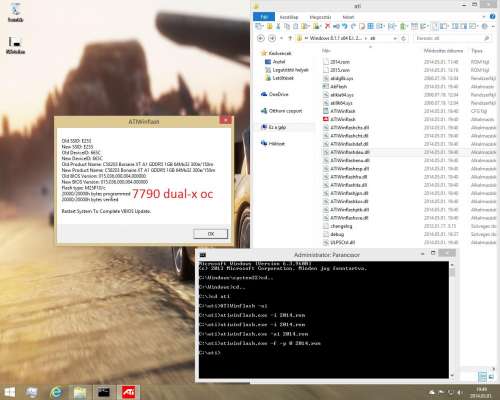Click the blue Undo arrow in Explorer toolbar

pyautogui.click(x=345, y=26)
